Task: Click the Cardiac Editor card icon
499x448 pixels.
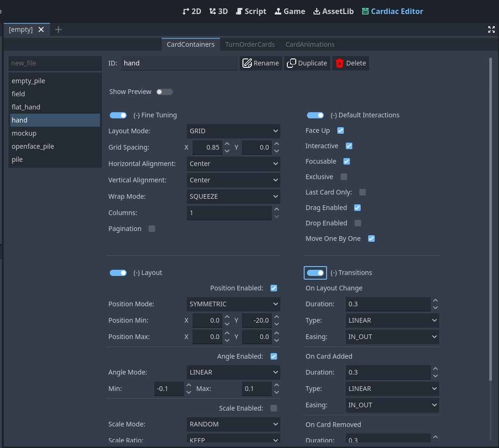Action: click(x=364, y=11)
